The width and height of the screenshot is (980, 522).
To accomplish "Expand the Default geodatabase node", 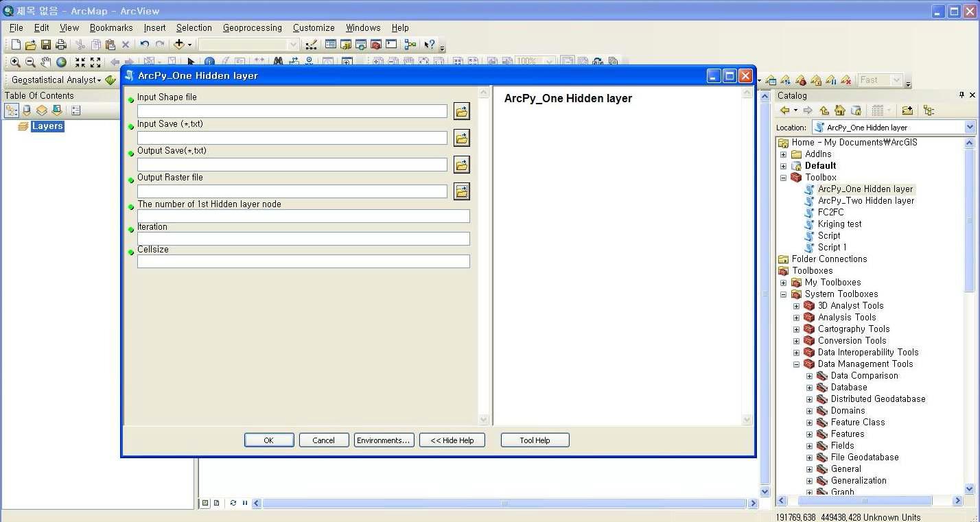I will click(x=783, y=166).
